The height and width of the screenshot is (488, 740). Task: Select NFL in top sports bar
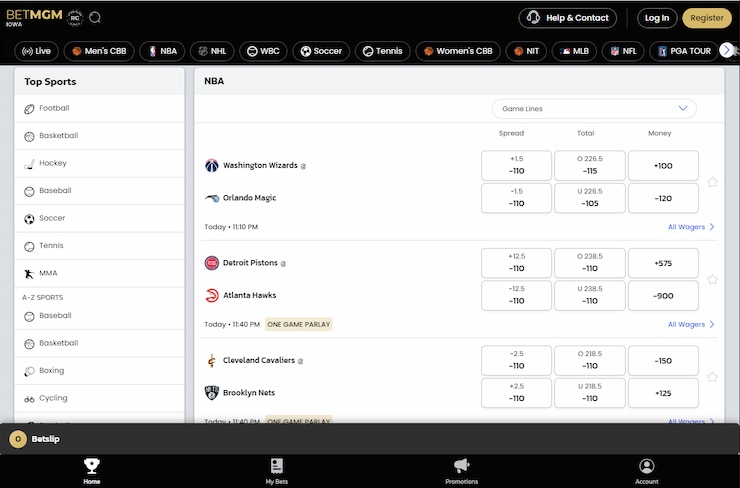(x=623, y=51)
